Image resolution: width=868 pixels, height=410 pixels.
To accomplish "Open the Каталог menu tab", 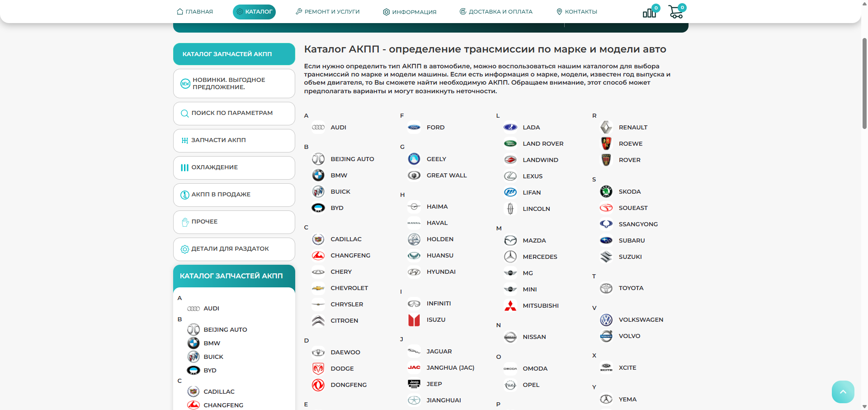I will tap(254, 12).
